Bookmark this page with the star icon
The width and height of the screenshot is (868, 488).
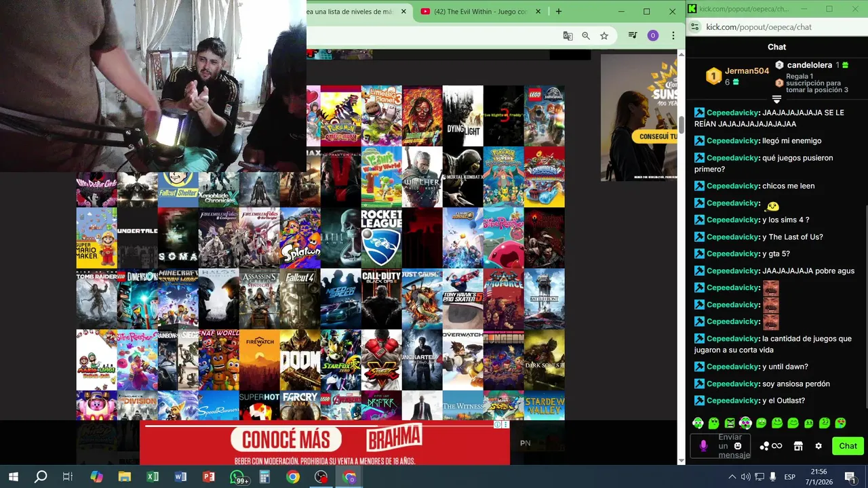[604, 36]
